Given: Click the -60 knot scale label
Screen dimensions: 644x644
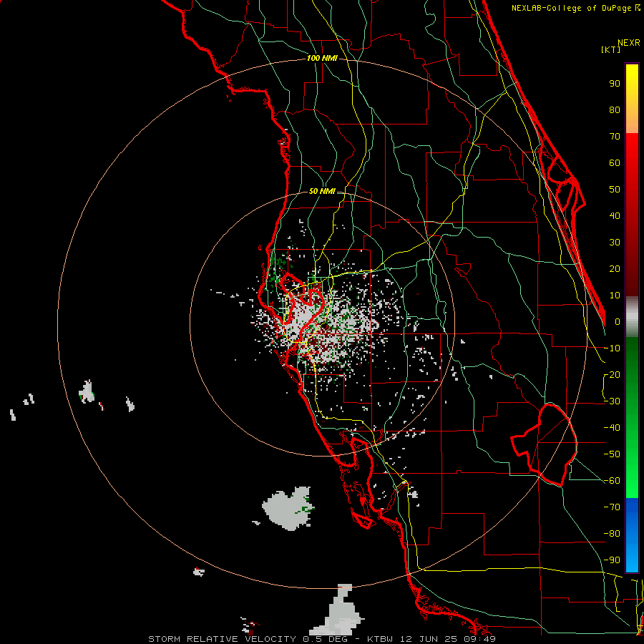Looking at the screenshot, I should [x=612, y=481].
